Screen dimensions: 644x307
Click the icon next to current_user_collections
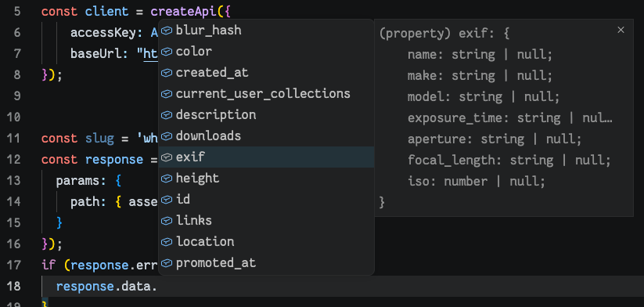pyautogui.click(x=167, y=94)
